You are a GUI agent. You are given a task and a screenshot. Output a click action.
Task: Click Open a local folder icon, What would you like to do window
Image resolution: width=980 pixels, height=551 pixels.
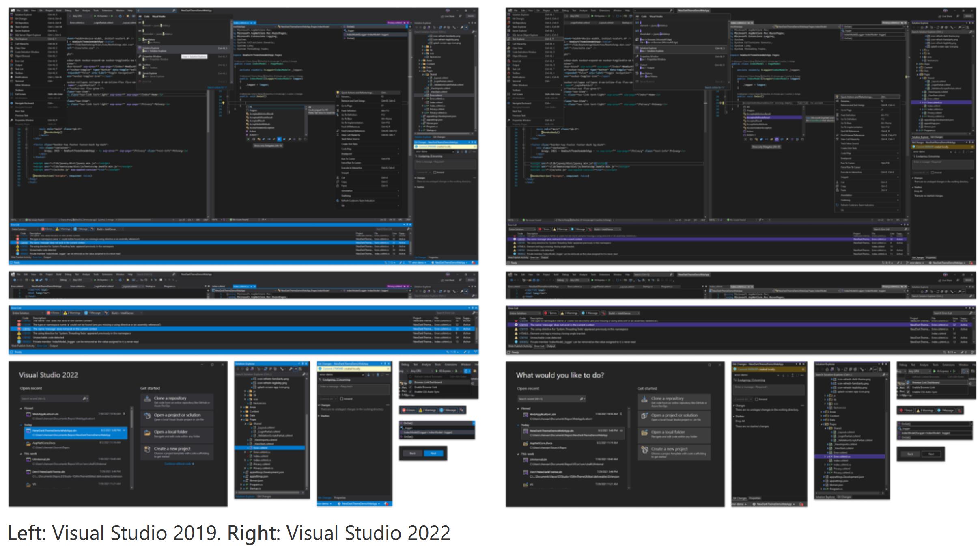(x=644, y=432)
